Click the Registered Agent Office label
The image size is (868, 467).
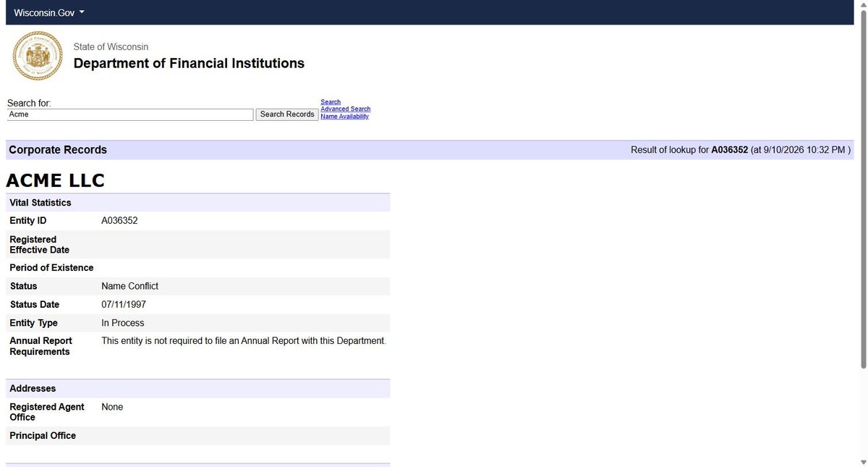tap(47, 412)
